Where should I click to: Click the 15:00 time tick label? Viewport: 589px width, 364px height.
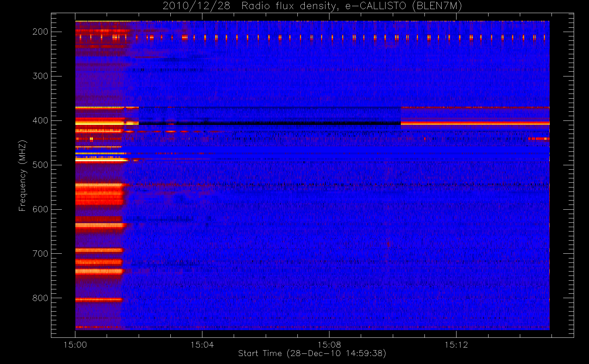(x=75, y=345)
